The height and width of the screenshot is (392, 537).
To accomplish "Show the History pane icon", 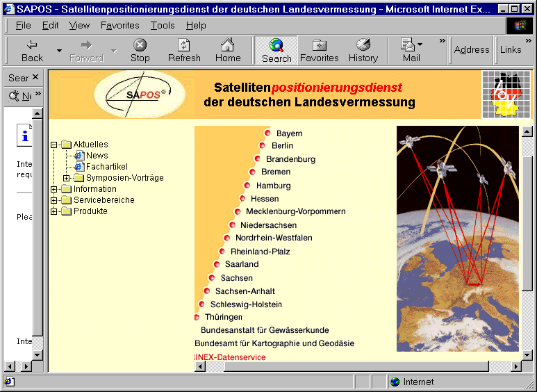I will click(x=363, y=45).
